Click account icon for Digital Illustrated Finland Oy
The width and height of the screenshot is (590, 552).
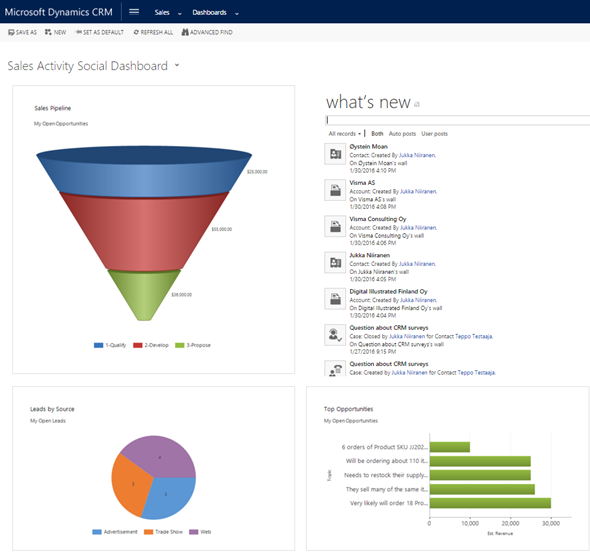[x=335, y=299]
